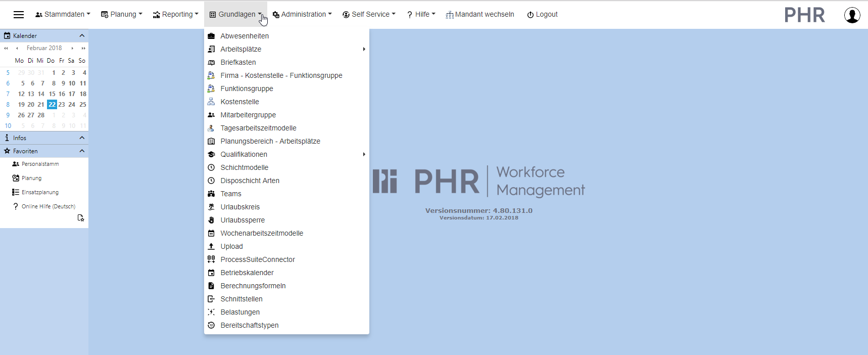868x355 pixels.
Task: Select Abwesenheiten menu entry
Action: coord(286,36)
